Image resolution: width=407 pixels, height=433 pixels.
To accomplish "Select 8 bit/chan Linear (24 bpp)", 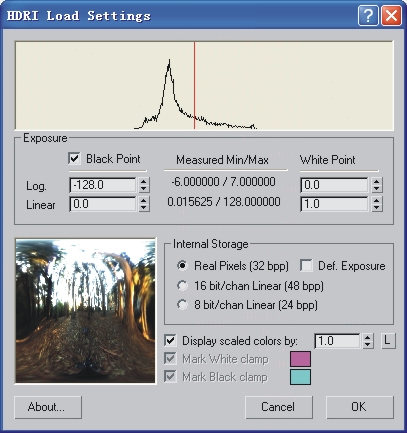I will coord(182,305).
